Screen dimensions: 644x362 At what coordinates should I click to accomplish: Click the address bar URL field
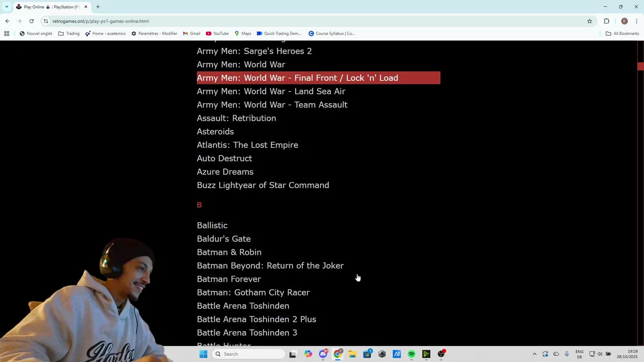pyautogui.click(x=317, y=21)
